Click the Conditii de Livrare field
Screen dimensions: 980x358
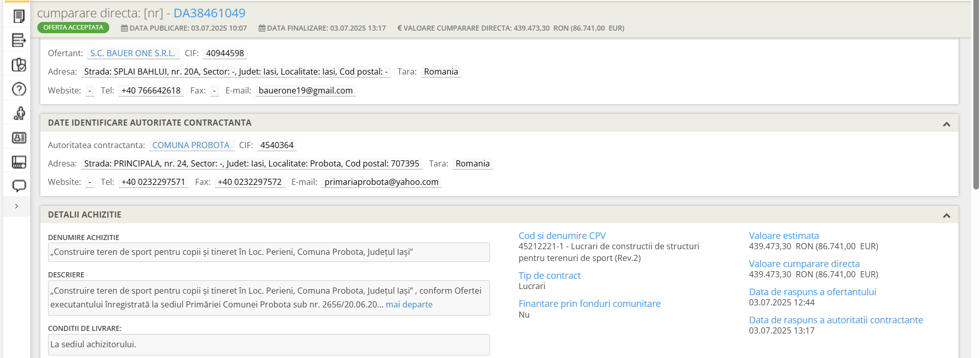coord(269,345)
